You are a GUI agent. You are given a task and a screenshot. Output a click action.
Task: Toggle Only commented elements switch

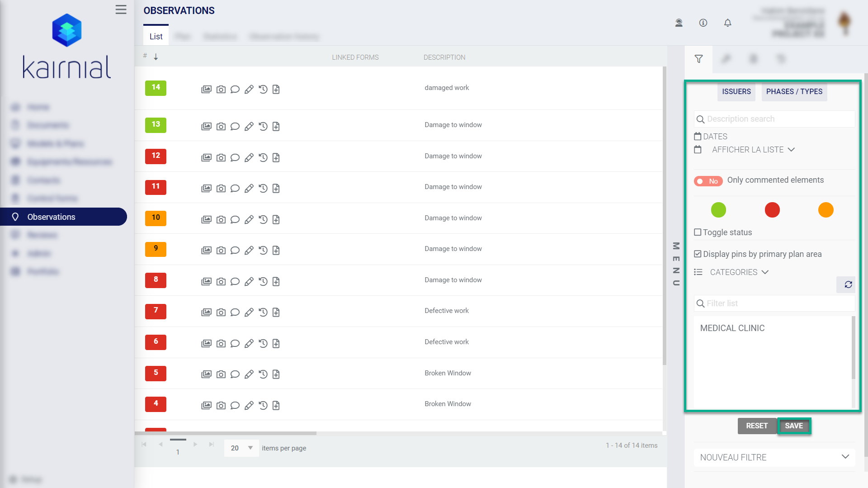click(x=708, y=181)
